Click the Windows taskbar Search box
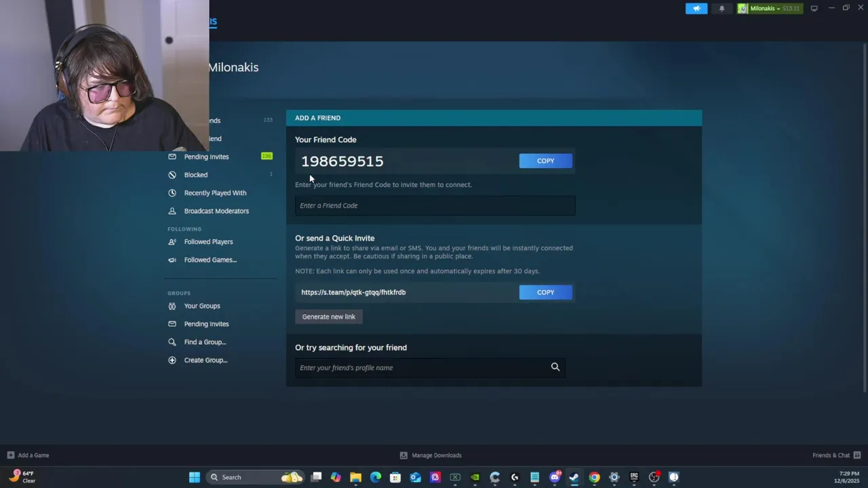Image resolution: width=868 pixels, height=488 pixels. (254, 477)
